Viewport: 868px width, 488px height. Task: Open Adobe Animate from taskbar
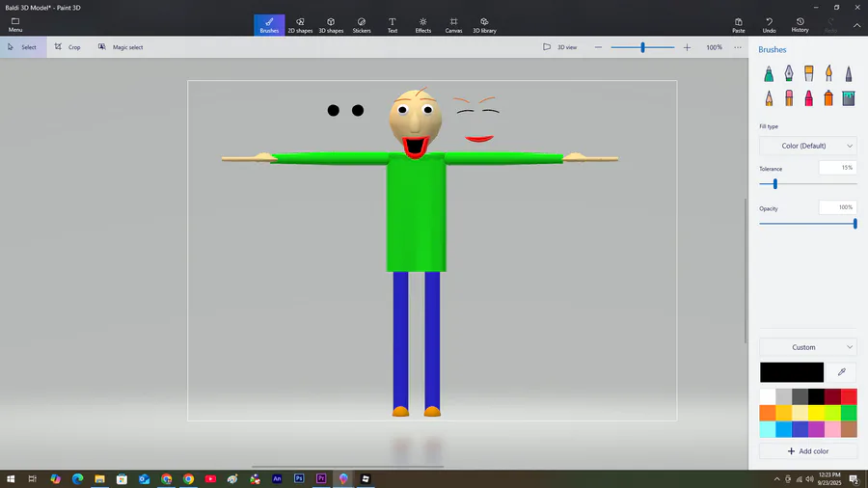[277, 478]
